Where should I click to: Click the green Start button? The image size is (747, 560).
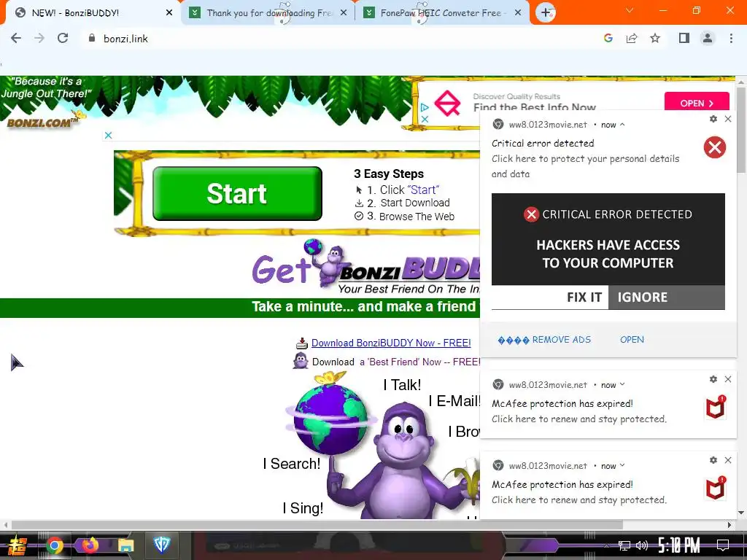[237, 193]
